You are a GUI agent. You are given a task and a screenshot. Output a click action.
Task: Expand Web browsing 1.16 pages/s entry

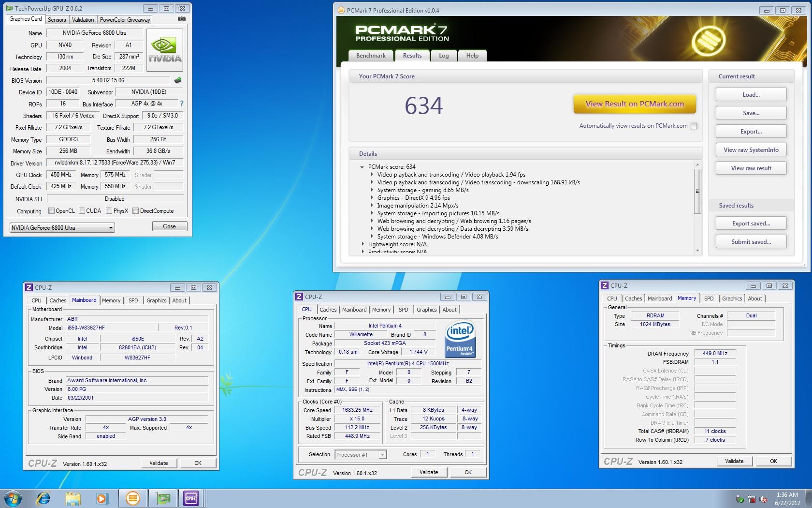[372, 221]
